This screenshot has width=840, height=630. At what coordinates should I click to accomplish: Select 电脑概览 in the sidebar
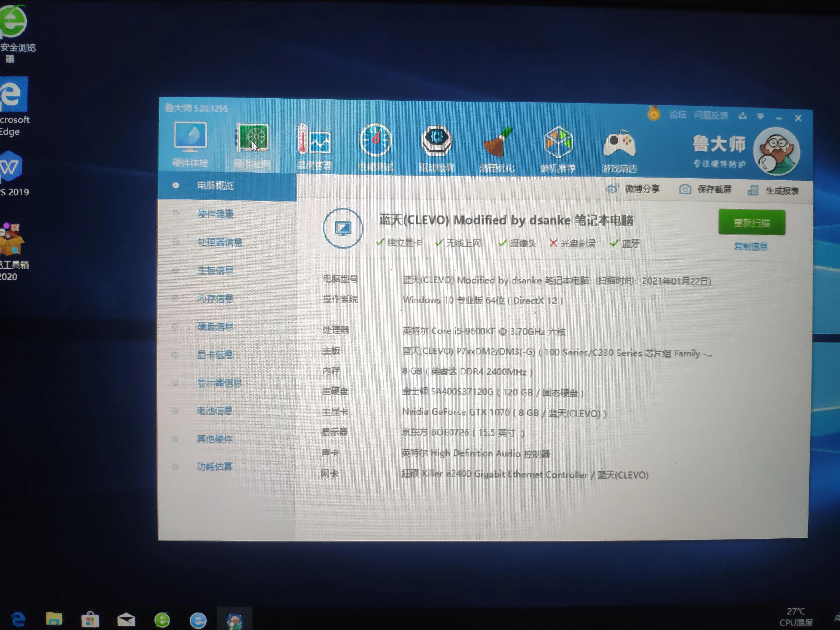click(x=227, y=186)
